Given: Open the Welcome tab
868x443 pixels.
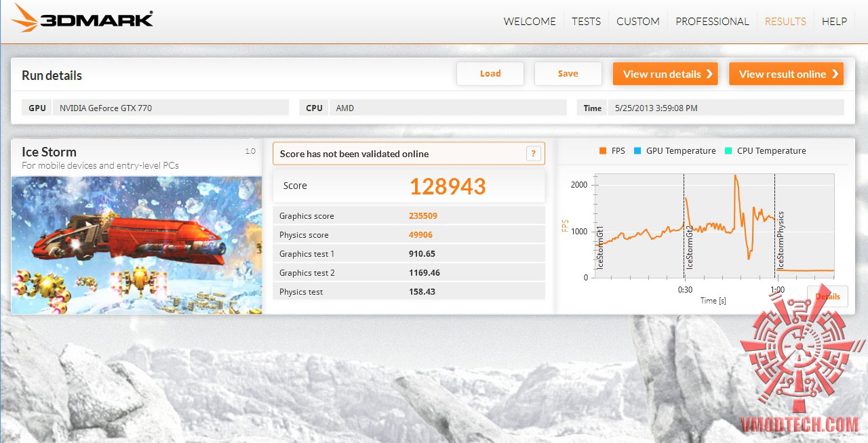Looking at the screenshot, I should (x=530, y=22).
